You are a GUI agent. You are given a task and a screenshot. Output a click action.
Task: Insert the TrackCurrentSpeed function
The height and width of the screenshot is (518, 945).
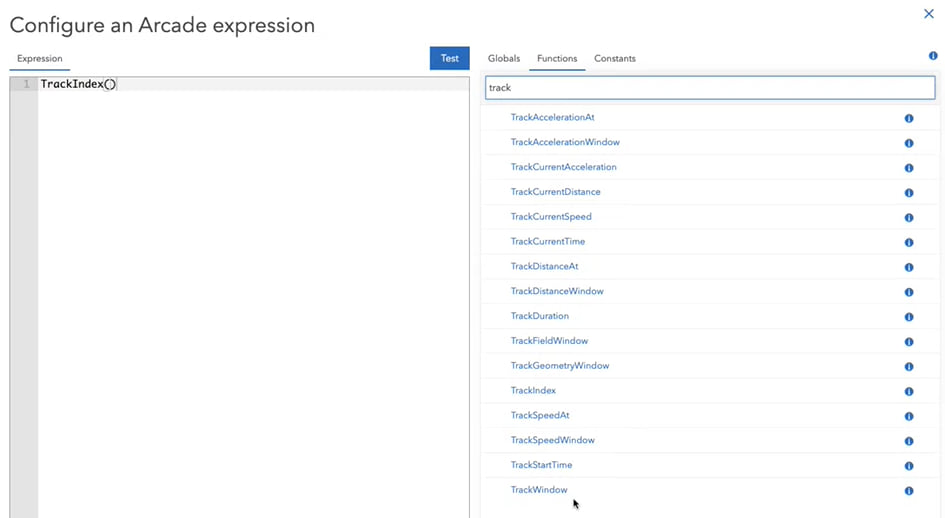551,217
